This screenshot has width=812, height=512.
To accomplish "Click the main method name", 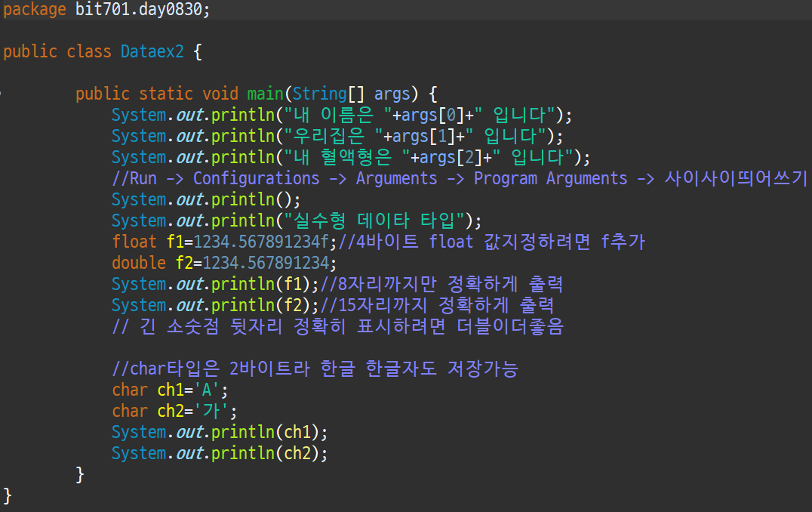I will (x=265, y=94).
